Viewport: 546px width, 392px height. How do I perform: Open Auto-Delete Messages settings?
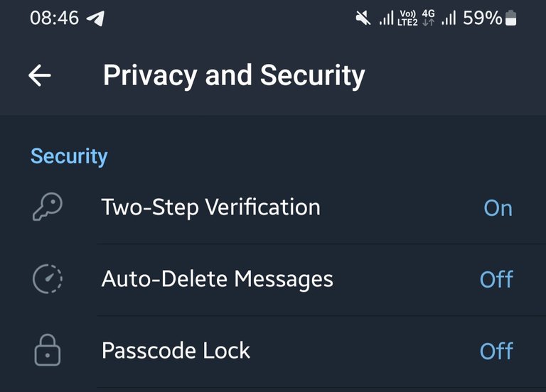[x=273, y=280]
